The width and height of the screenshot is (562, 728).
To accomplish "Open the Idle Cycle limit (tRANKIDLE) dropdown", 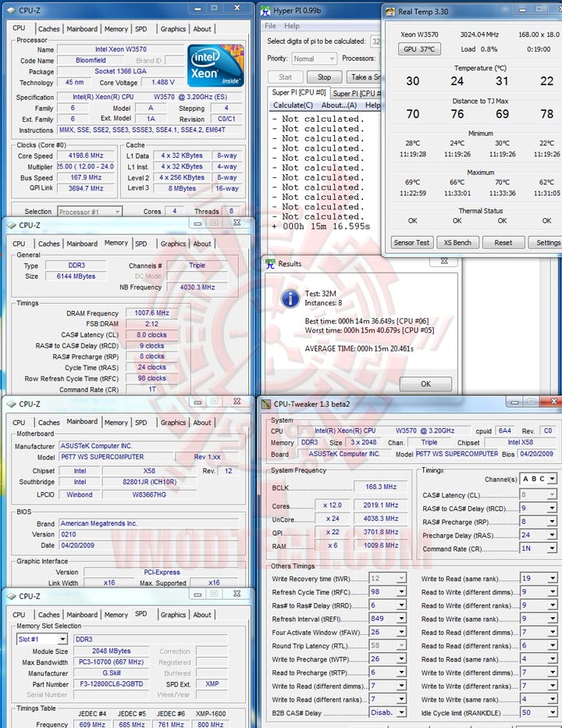I will click(552, 712).
